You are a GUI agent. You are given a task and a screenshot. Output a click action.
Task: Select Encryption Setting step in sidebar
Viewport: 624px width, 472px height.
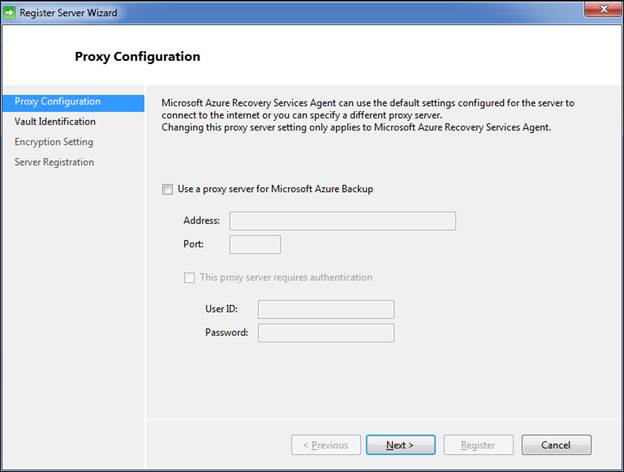pos(54,142)
